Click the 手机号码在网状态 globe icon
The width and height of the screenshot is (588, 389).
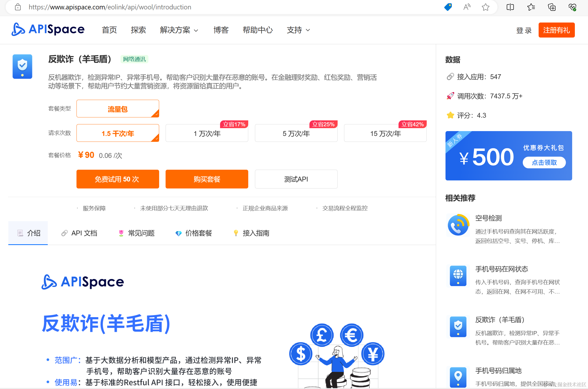click(458, 276)
